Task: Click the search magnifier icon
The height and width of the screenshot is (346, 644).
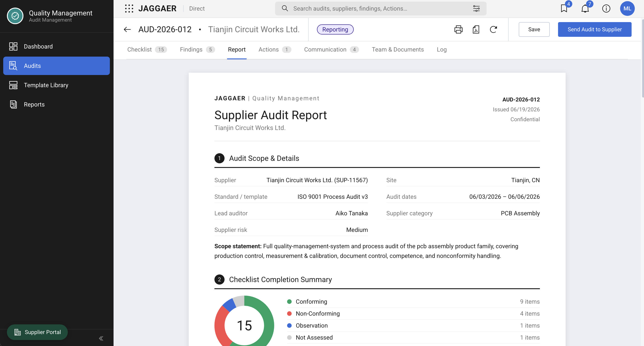Action: 285,9
